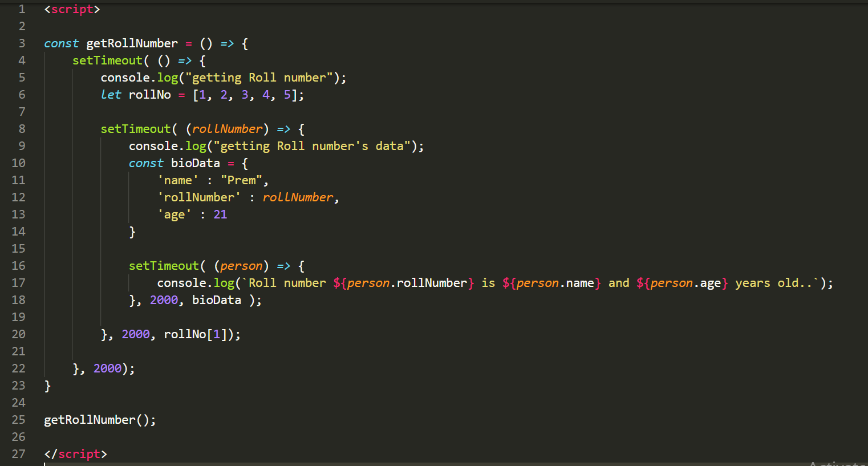Viewport: 868px width, 466px height.
Task: Click the closing brace on line 14
Action: (x=132, y=232)
